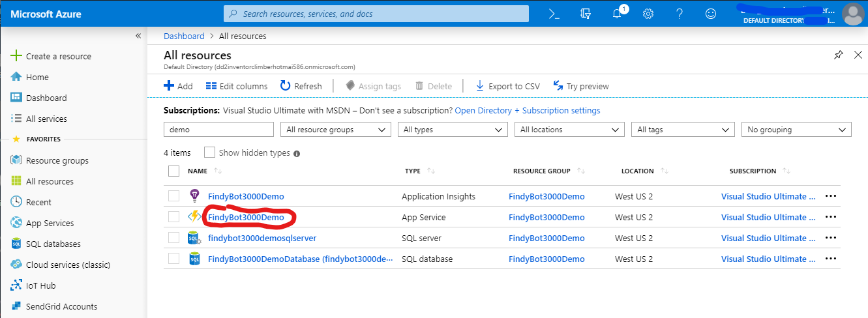Open the FindyBot3000DemoDatabase resource link
868x318 pixels.
tap(301, 259)
